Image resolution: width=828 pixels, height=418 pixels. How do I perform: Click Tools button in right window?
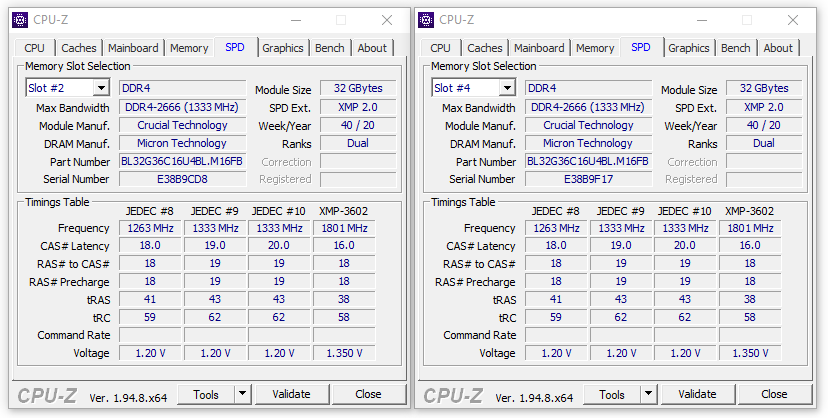[x=612, y=394]
